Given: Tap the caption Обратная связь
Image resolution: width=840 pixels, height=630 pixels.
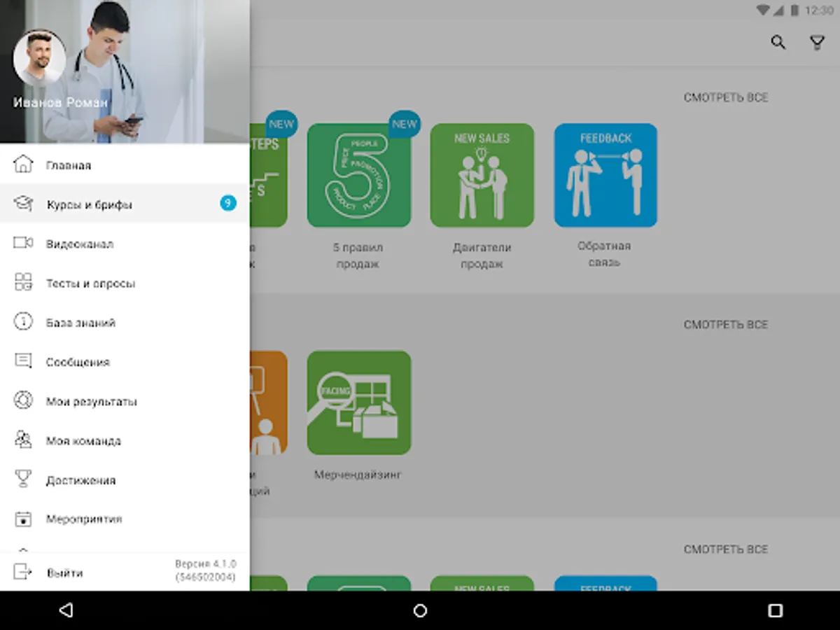Looking at the screenshot, I should [604, 254].
